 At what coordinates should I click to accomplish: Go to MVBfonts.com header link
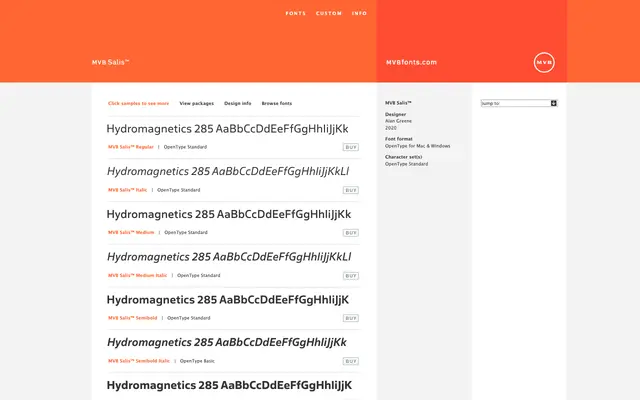[x=411, y=62]
